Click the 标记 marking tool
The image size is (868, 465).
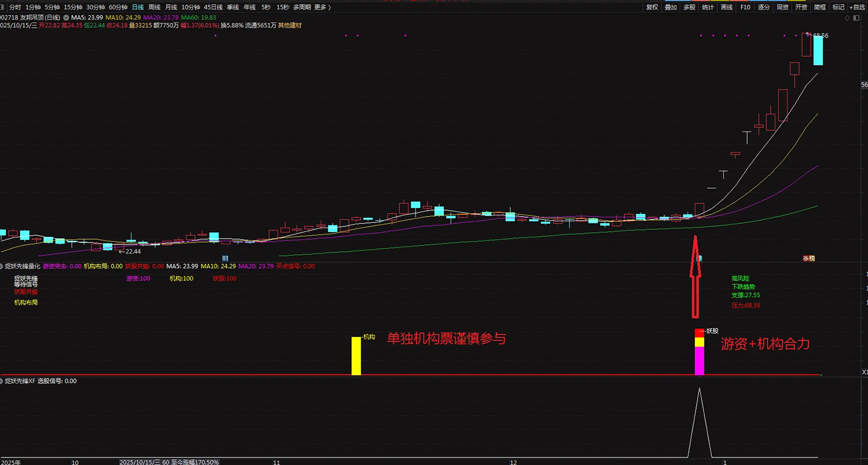[837, 7]
